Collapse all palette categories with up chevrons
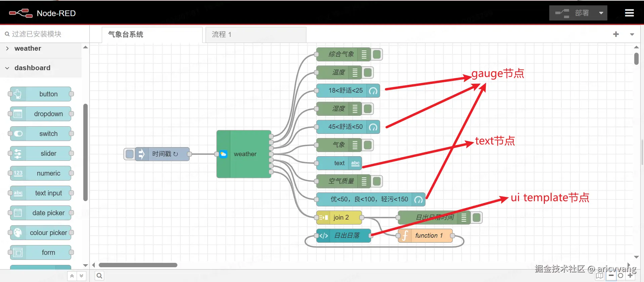 coord(72,276)
